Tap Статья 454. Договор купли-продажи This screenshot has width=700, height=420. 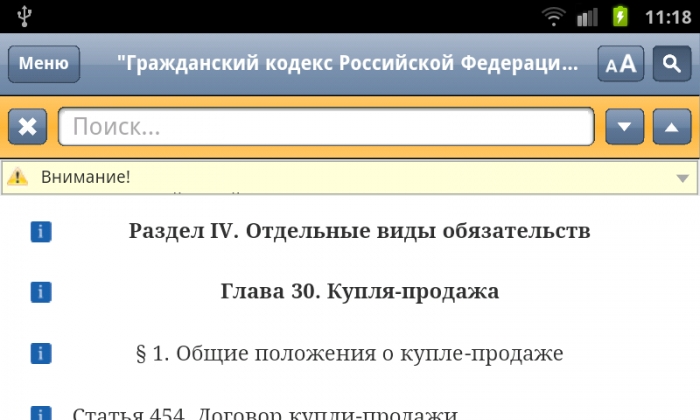(x=265, y=413)
